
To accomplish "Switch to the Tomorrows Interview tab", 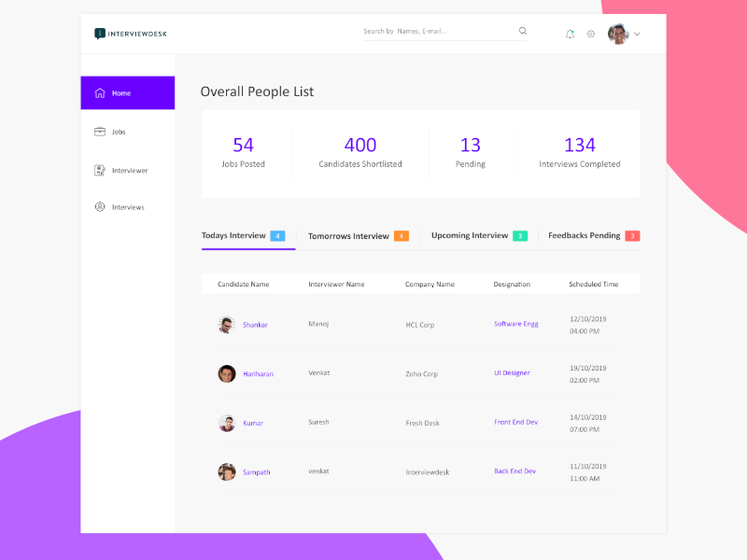I will pos(348,236).
